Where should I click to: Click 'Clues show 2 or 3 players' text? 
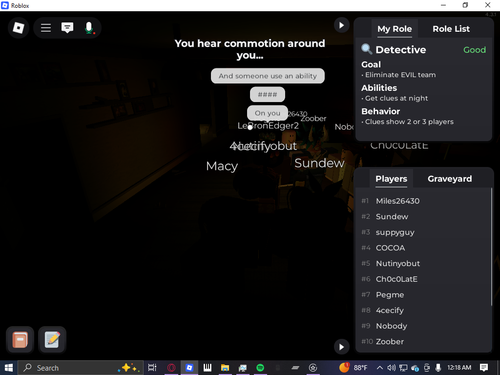click(x=409, y=122)
